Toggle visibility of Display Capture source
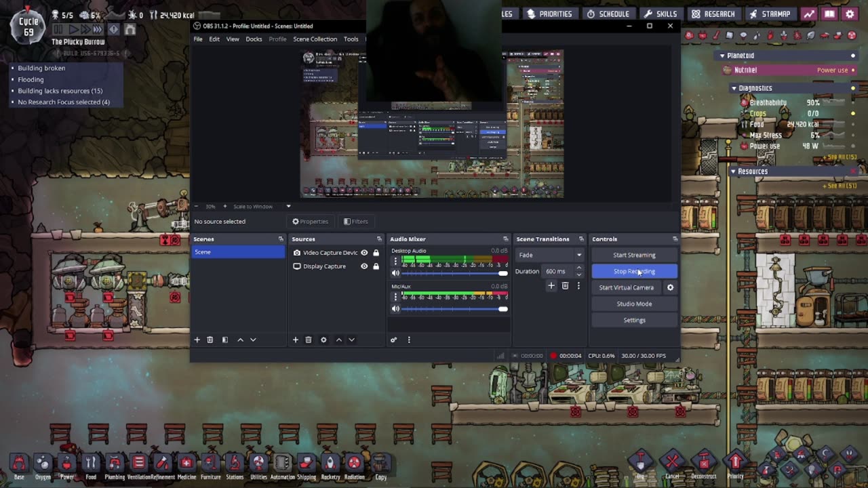Viewport: 868px width, 488px height. click(x=364, y=266)
